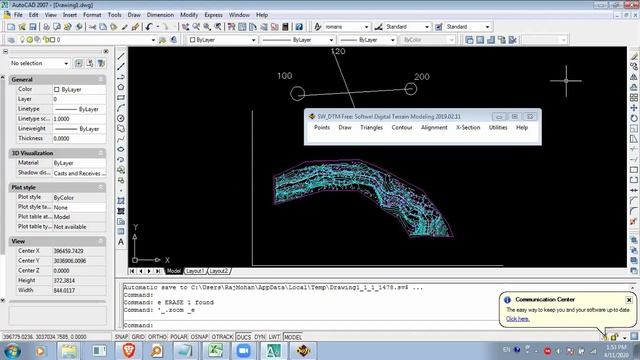Toggle POLAR tracking in the status bar
Image resolution: width=640 pixels, height=360 pixels.
click(178, 337)
